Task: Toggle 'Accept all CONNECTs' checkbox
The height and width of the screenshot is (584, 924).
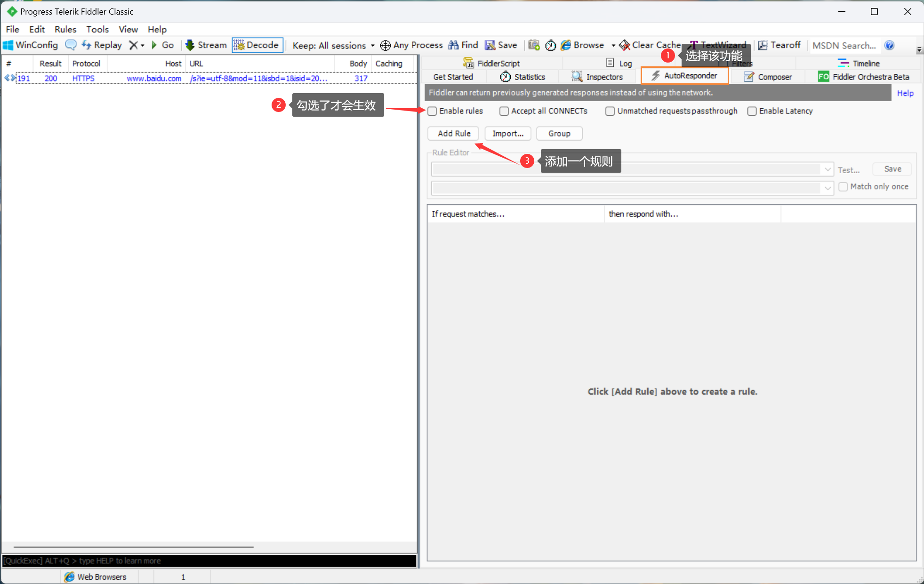Action: (503, 110)
